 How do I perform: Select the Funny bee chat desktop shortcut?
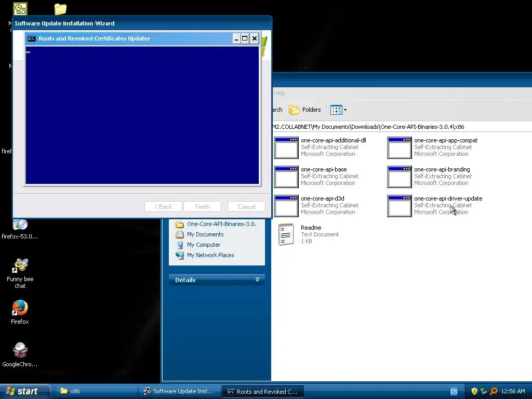(20, 273)
